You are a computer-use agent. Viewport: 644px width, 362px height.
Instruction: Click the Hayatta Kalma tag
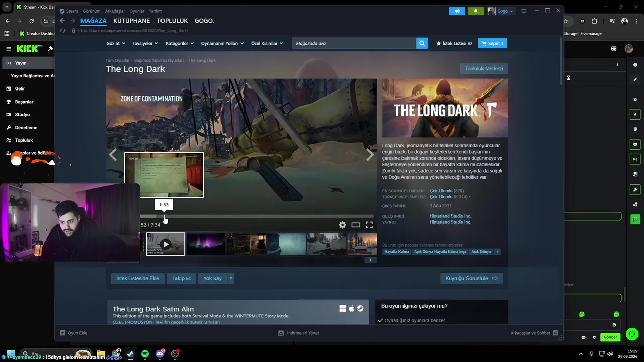[x=396, y=251]
